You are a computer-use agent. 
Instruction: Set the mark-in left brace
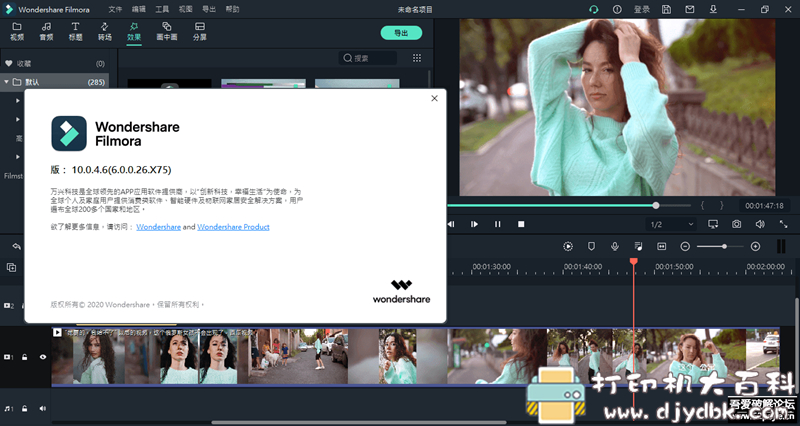point(702,206)
